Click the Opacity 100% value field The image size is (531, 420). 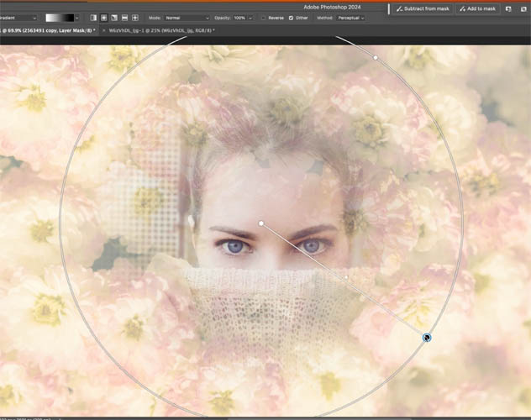tap(239, 18)
